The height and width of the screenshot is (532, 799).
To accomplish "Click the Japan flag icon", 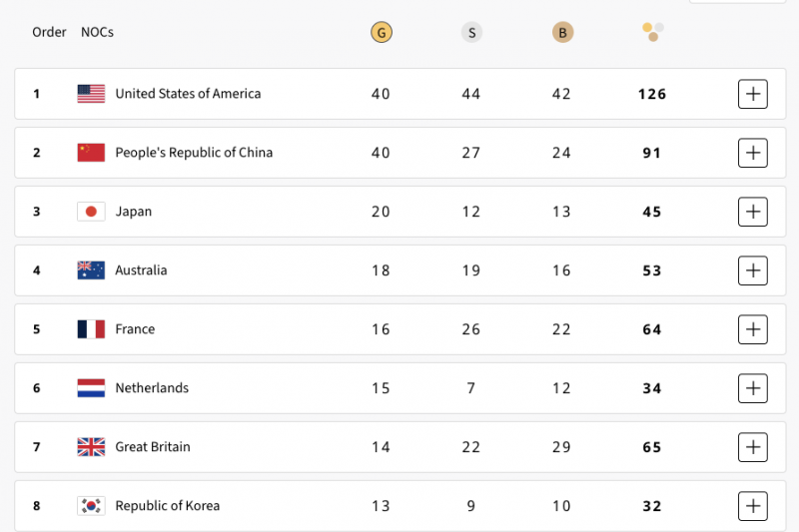I will point(91,212).
